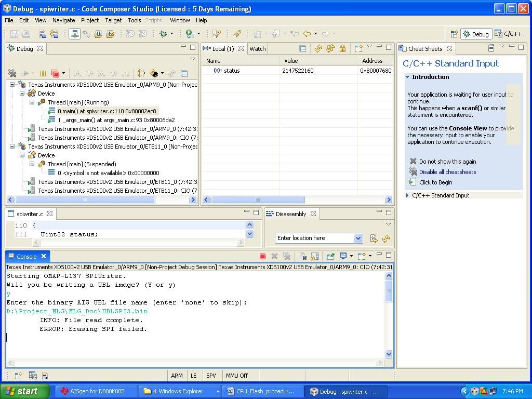Click the refresh icon in Disassembly view

coord(386,238)
